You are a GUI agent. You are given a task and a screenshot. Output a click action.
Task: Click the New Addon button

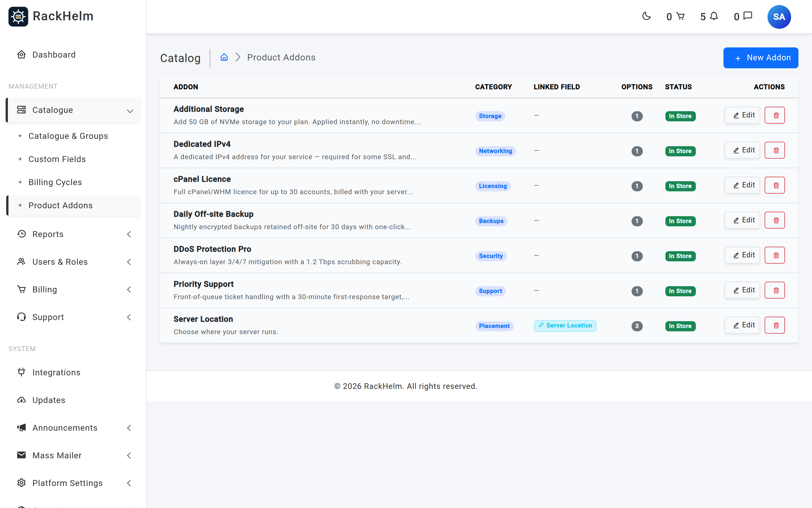point(761,58)
